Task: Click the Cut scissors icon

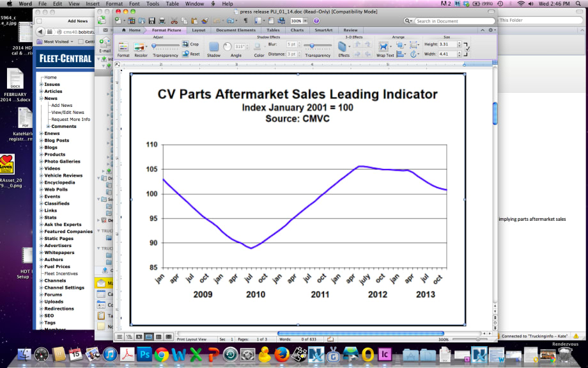Action: click(174, 21)
